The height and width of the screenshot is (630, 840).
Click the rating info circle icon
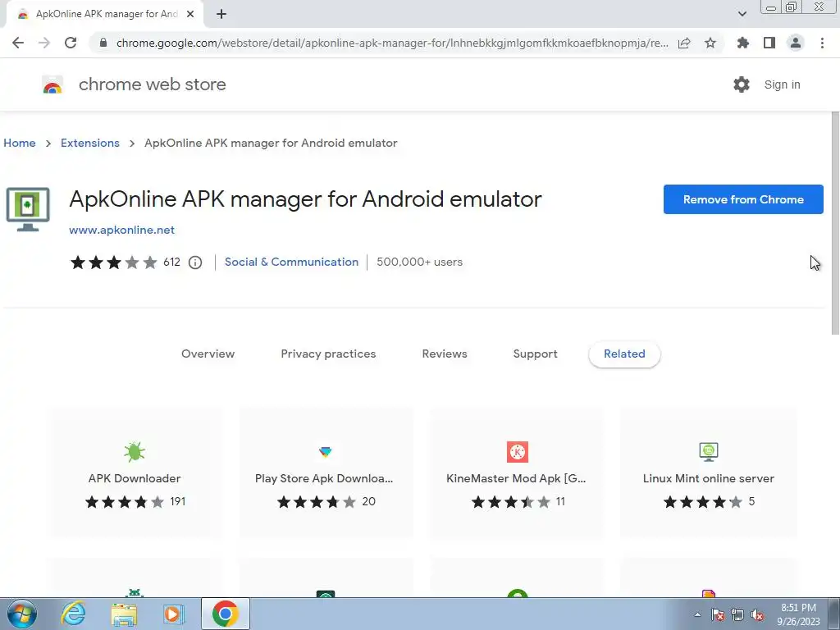[195, 262]
